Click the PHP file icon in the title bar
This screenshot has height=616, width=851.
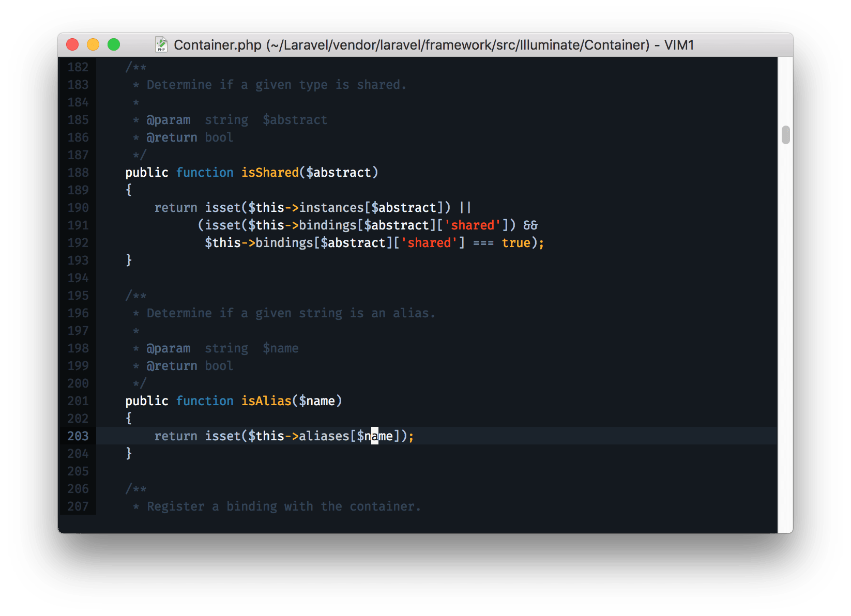(x=162, y=45)
